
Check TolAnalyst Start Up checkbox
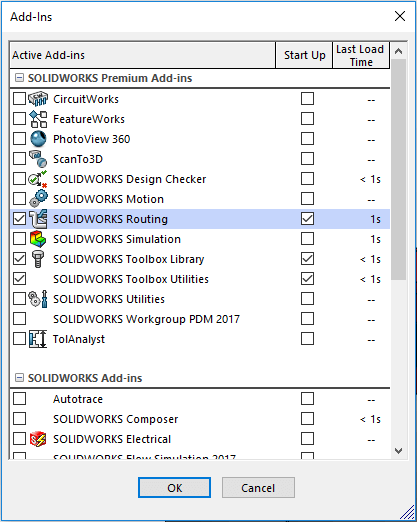coord(307,339)
